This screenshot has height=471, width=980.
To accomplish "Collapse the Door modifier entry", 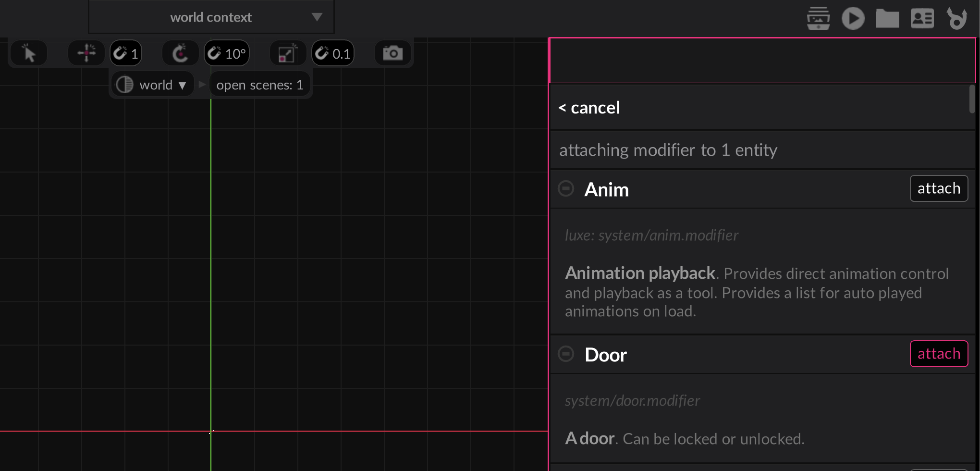I will click(566, 354).
